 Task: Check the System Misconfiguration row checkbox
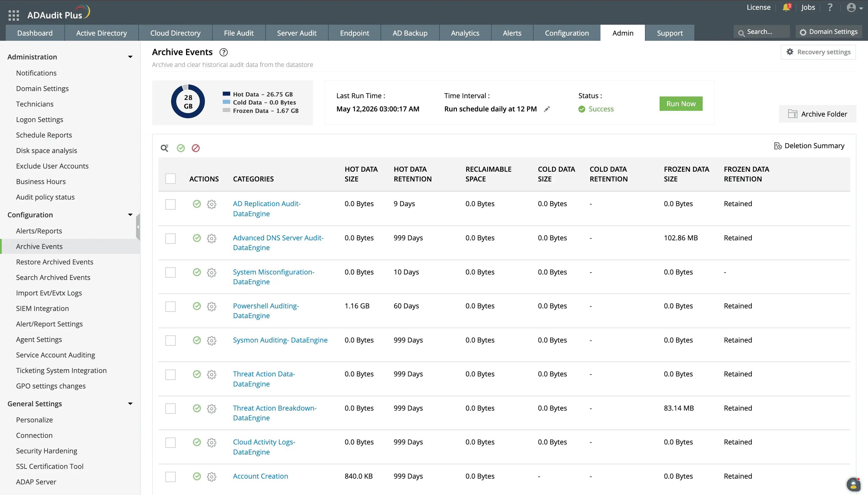coord(170,273)
